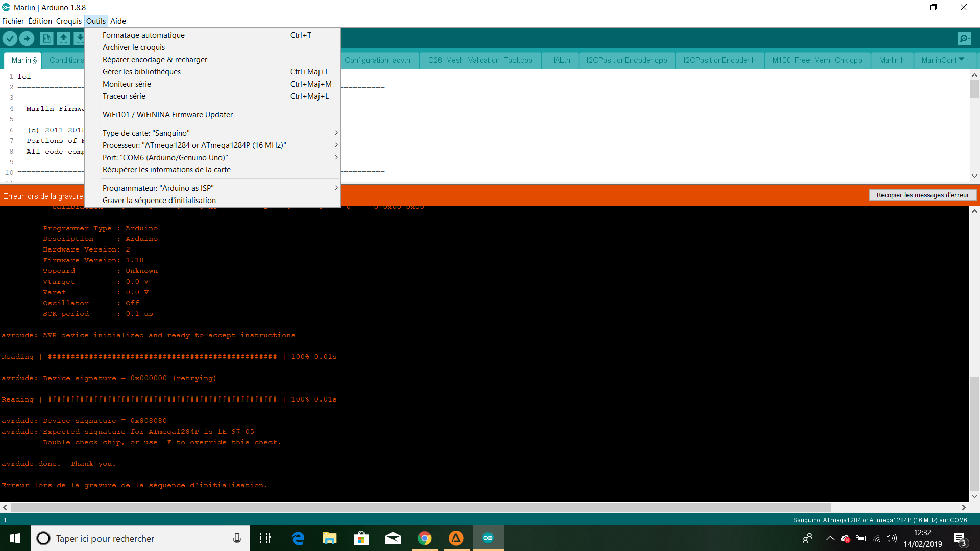Click editor vertical scrollbar up arrow

974,75
